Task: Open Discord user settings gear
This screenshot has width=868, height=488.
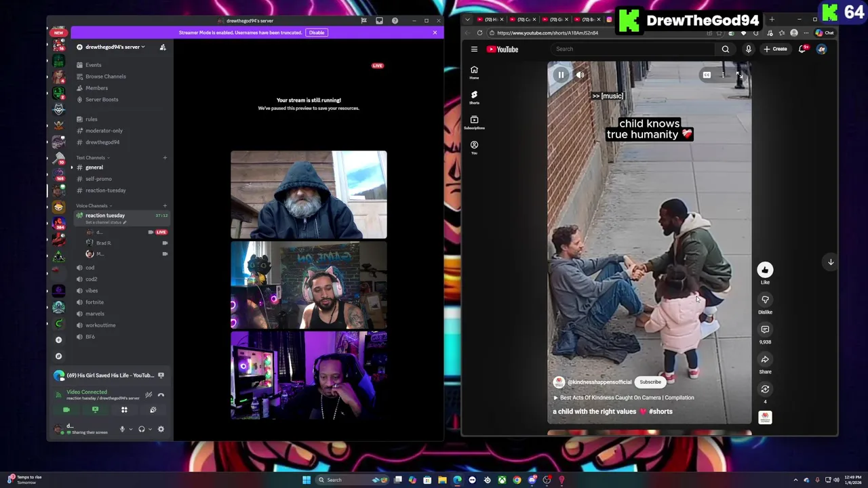Action: coord(161,429)
